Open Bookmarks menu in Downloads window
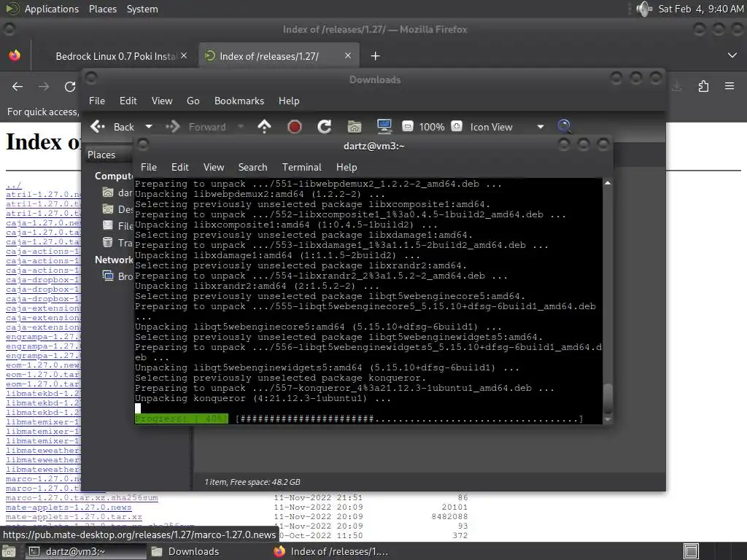 (239, 101)
